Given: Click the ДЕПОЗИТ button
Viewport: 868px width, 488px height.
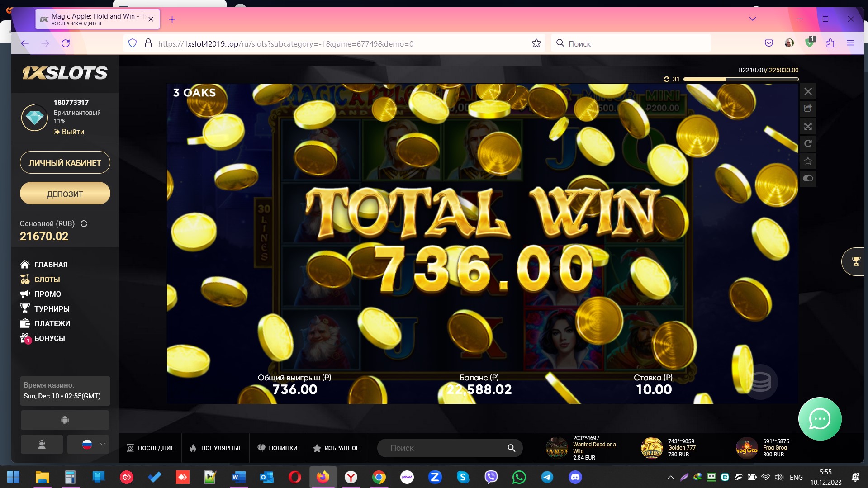Looking at the screenshot, I should tap(65, 194).
